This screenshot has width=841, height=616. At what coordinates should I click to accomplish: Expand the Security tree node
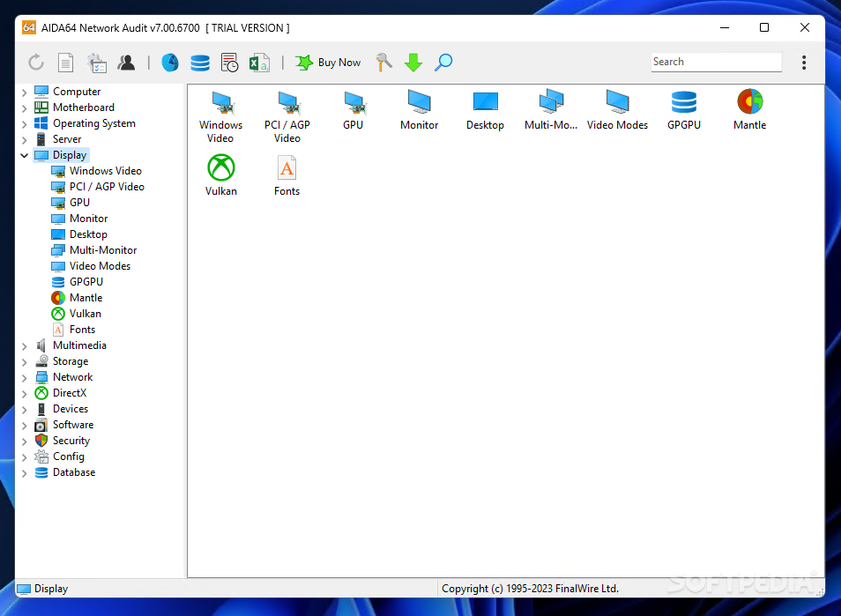pos(24,442)
